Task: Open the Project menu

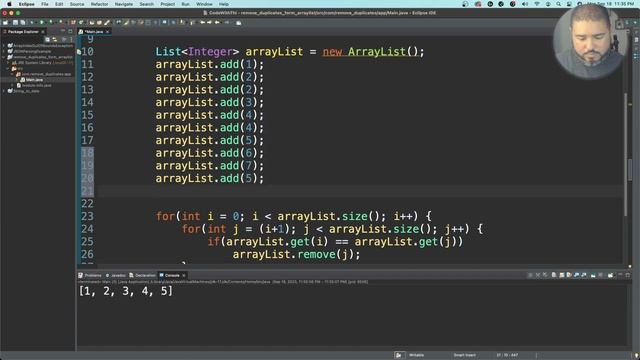Action: pos(167,4)
